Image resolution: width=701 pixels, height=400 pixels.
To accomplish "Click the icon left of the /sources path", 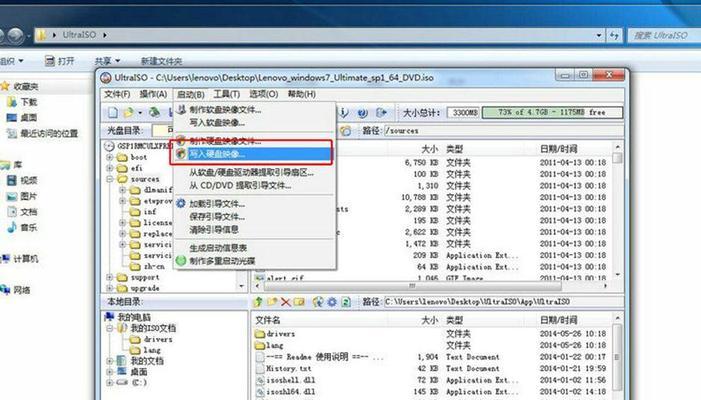I will [345, 131].
